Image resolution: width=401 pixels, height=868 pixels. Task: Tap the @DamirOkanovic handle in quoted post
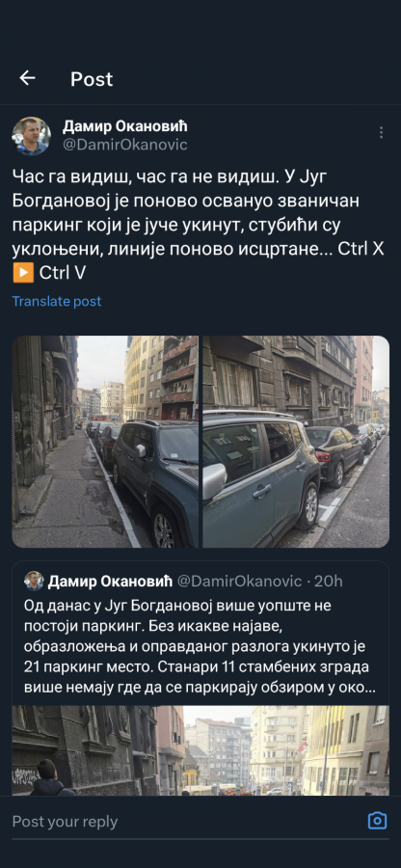click(239, 582)
